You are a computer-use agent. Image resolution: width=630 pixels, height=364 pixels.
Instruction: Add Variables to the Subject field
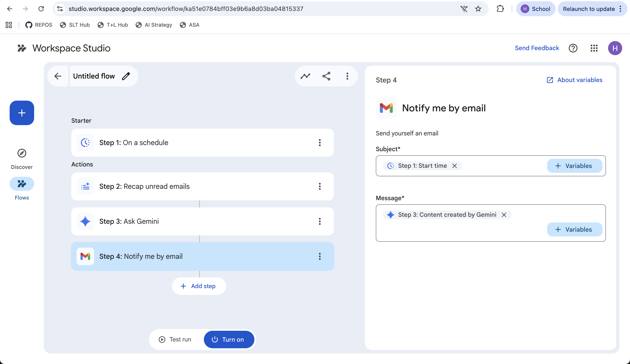[574, 166]
